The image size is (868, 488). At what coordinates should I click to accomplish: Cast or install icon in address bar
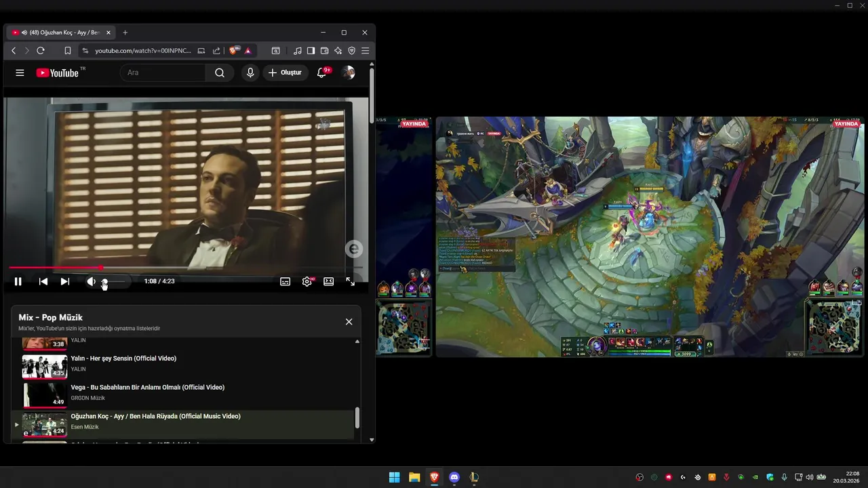click(201, 51)
